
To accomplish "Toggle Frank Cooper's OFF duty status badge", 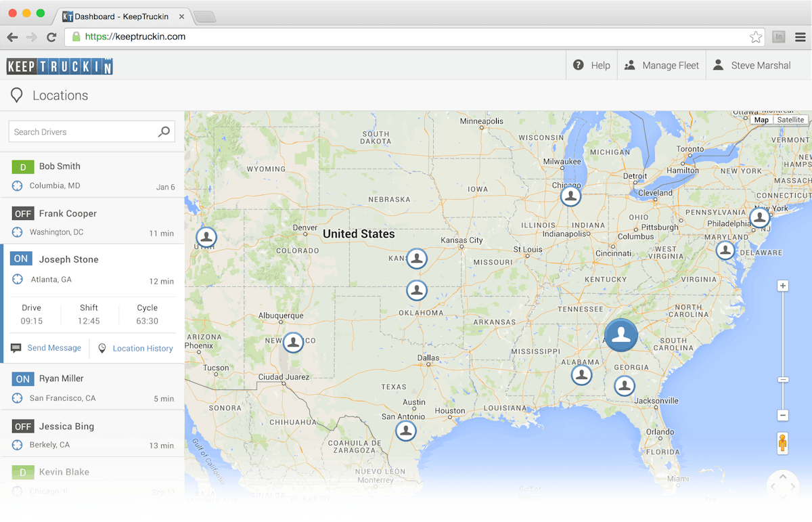I will 22,213.
